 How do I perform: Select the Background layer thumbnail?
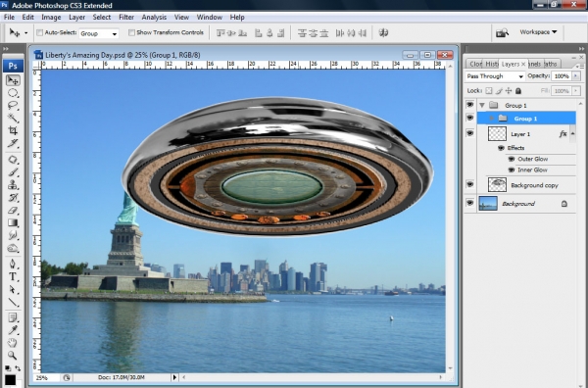[x=488, y=203]
